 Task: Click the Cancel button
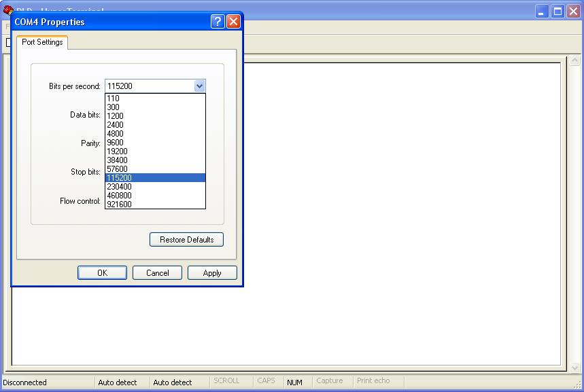(x=157, y=273)
